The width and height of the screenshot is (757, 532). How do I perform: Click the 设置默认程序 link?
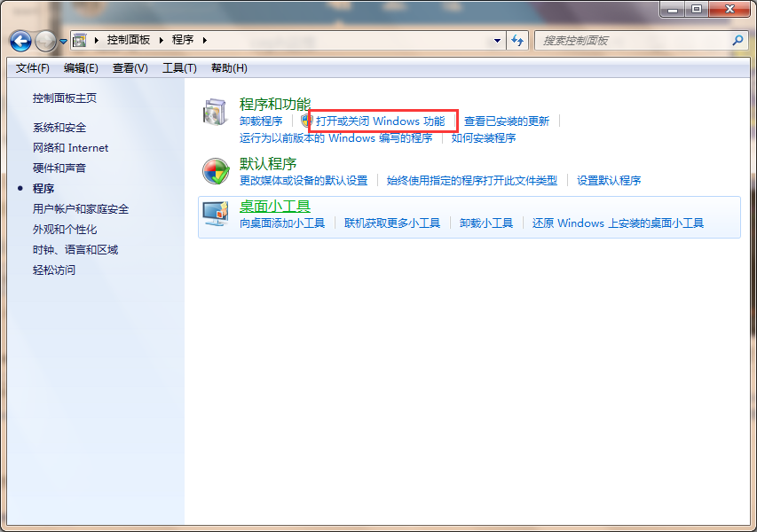tap(609, 180)
